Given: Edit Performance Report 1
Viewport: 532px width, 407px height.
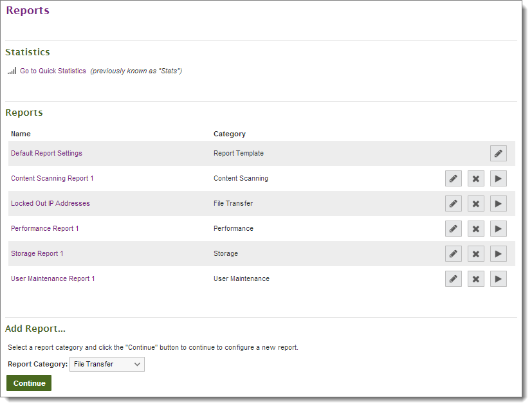Looking at the screenshot, I should 454,229.
